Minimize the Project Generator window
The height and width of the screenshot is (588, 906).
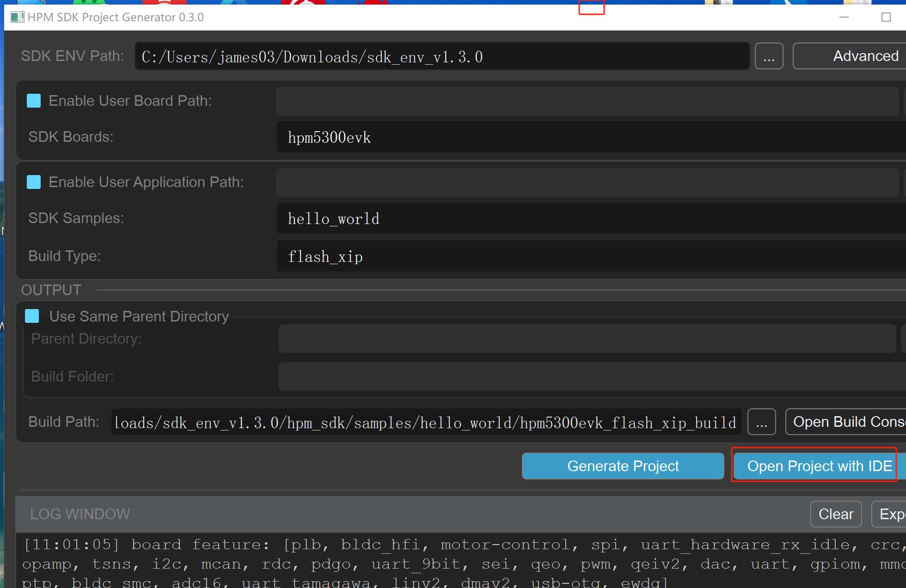tap(844, 18)
